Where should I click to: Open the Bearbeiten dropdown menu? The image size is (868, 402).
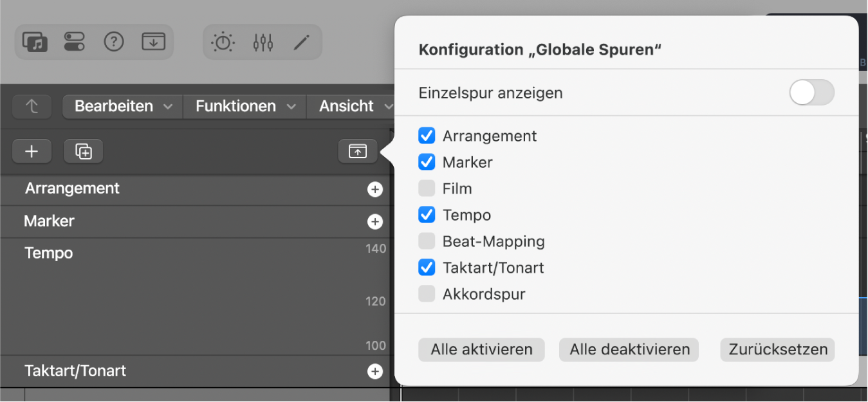(x=122, y=106)
